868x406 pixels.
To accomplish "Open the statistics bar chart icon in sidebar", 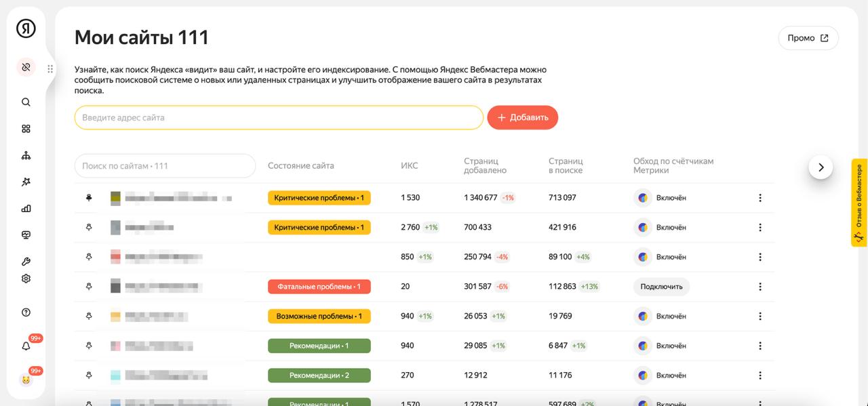I will pos(25,208).
